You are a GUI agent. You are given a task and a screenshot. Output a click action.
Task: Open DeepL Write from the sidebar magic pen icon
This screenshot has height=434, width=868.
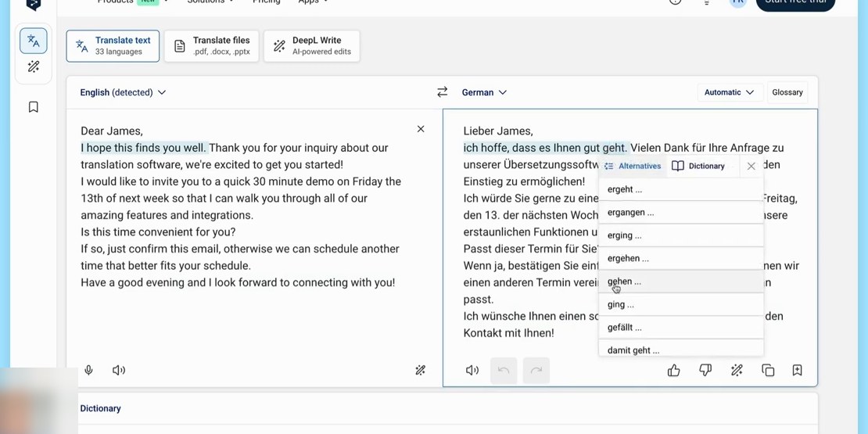click(33, 67)
